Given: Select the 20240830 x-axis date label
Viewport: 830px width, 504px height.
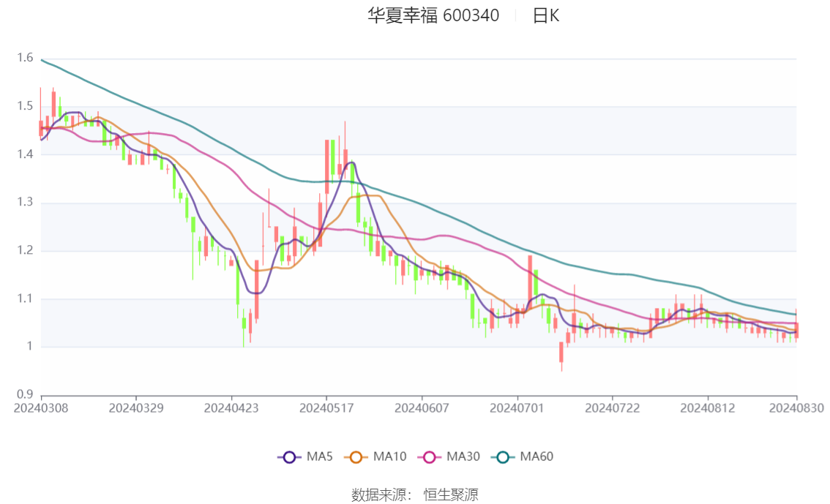Looking at the screenshot, I should pos(796,408).
